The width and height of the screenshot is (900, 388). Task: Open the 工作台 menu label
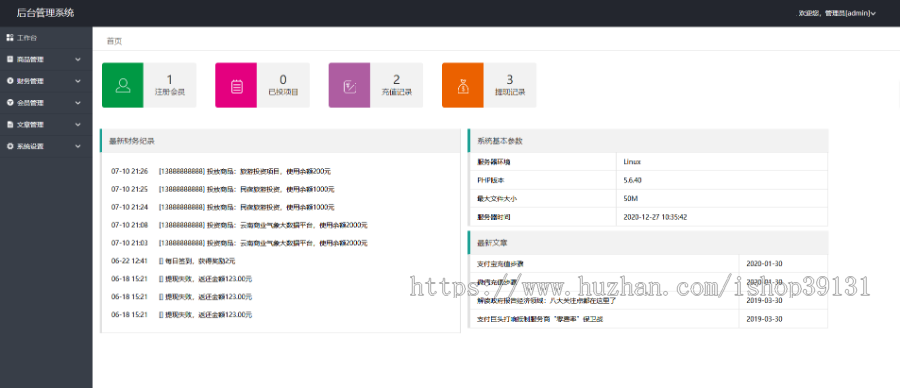tap(26, 38)
